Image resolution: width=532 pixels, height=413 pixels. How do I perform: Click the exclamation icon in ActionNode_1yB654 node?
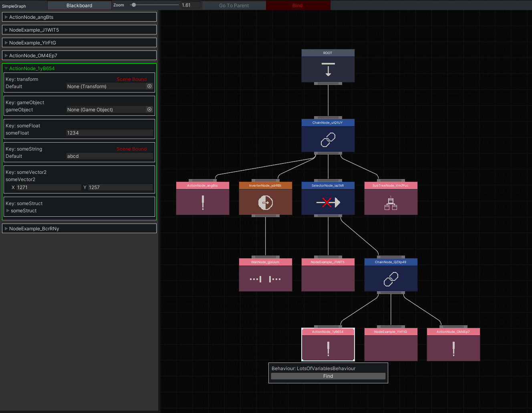coord(328,349)
